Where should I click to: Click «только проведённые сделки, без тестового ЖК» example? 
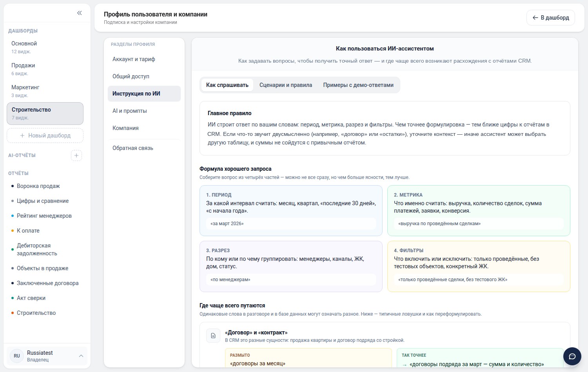click(x=479, y=280)
